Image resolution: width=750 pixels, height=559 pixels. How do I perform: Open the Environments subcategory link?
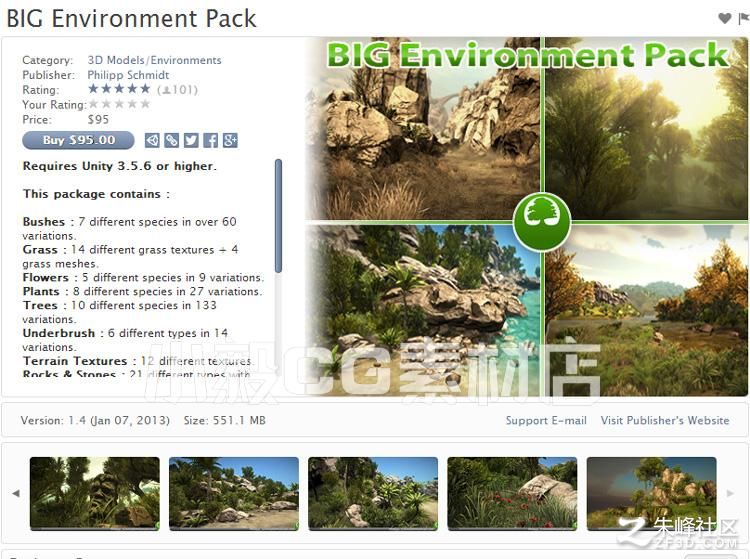pos(186,60)
